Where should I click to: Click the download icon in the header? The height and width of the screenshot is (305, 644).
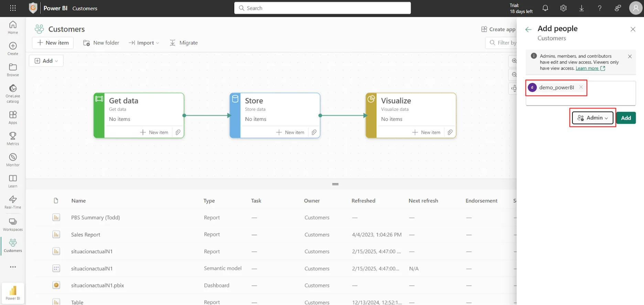[581, 8]
